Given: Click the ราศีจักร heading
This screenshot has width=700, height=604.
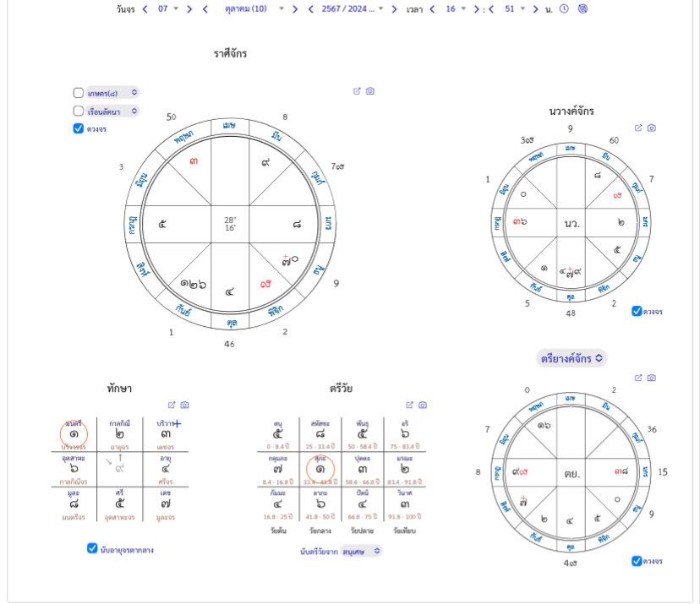Looking at the screenshot, I should click(x=230, y=53).
